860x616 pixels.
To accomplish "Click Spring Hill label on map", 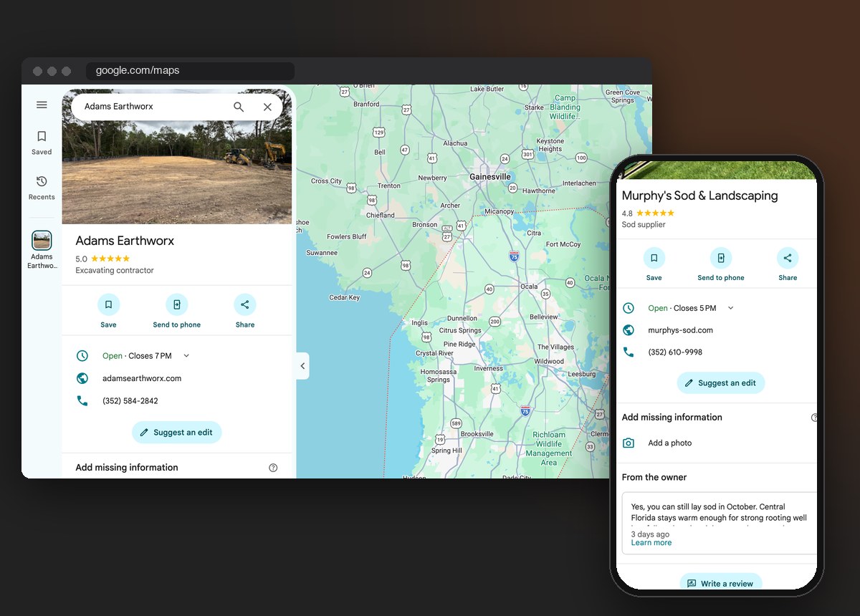I will [446, 451].
